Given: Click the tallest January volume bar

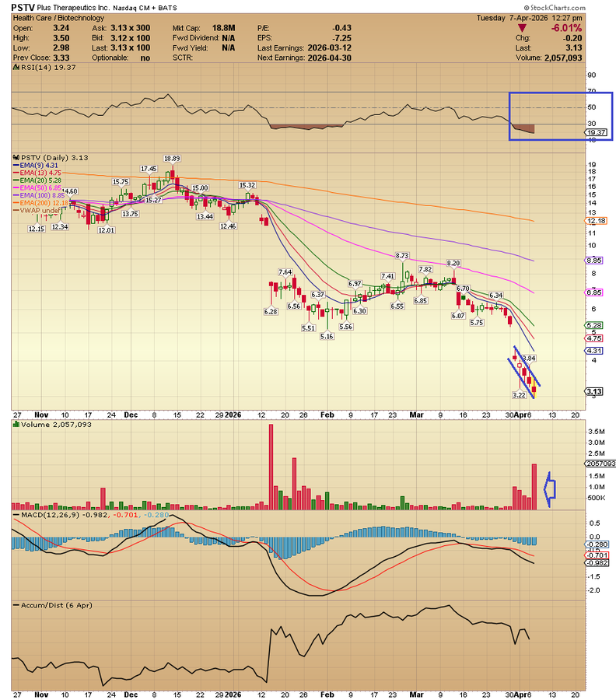Looking at the screenshot, I should [271, 467].
